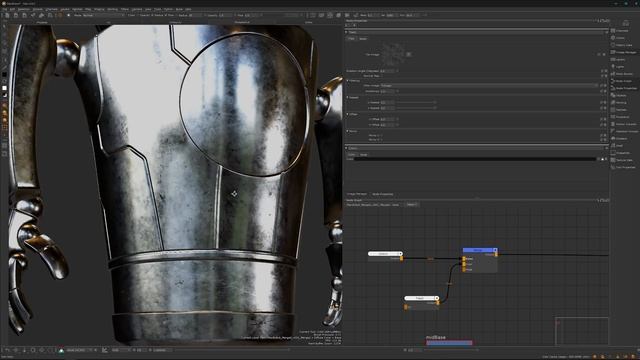This screenshot has height=360, width=640.
Task: Open the Help menu
Action: [x=188, y=9]
